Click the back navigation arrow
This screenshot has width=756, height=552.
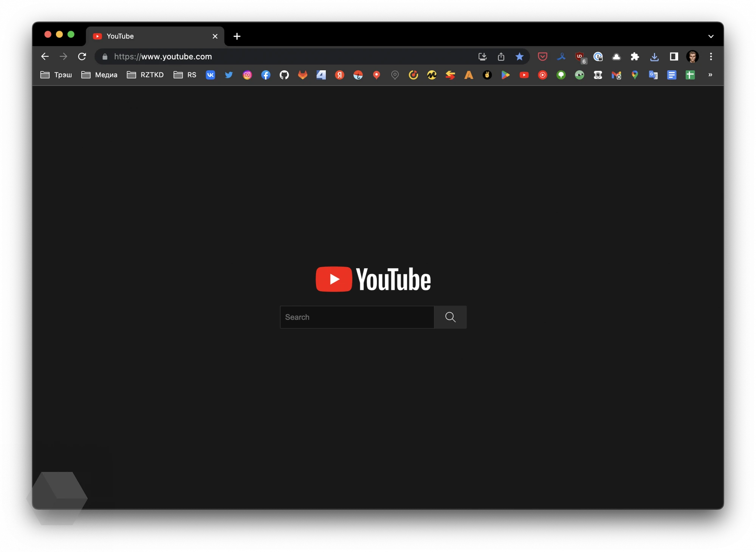point(45,57)
